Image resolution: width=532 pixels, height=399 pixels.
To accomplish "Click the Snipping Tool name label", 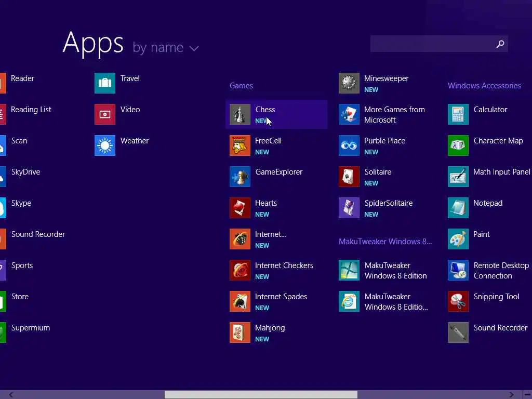I will click(x=496, y=297).
